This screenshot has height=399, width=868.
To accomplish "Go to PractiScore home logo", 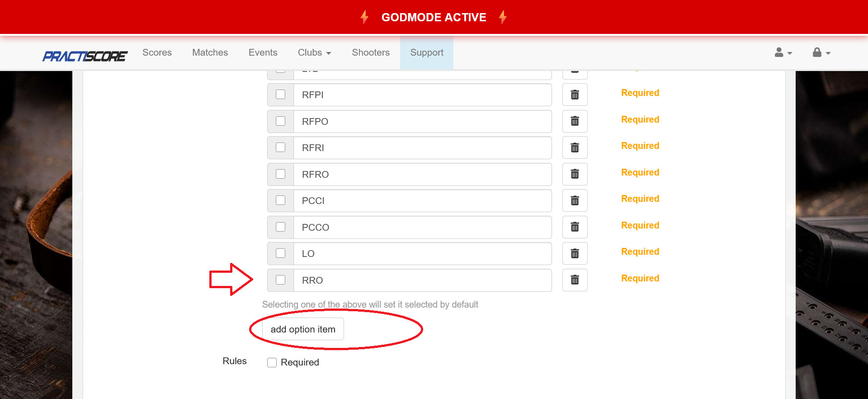I will pyautogui.click(x=85, y=56).
